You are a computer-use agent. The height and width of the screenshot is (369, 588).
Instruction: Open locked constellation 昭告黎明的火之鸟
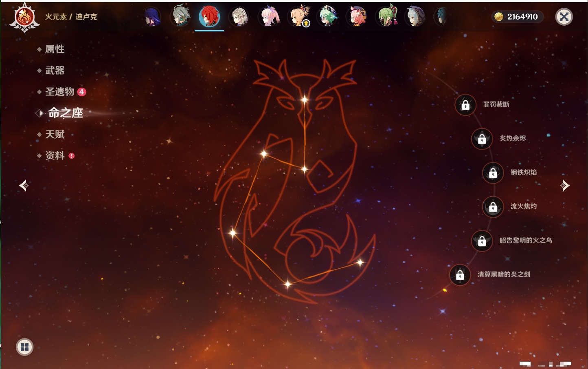[482, 241]
